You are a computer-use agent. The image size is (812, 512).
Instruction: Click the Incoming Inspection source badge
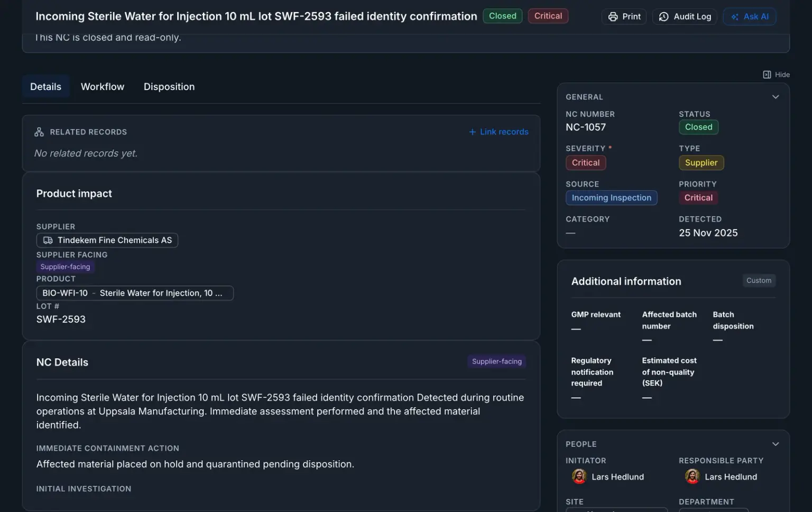[x=611, y=198]
